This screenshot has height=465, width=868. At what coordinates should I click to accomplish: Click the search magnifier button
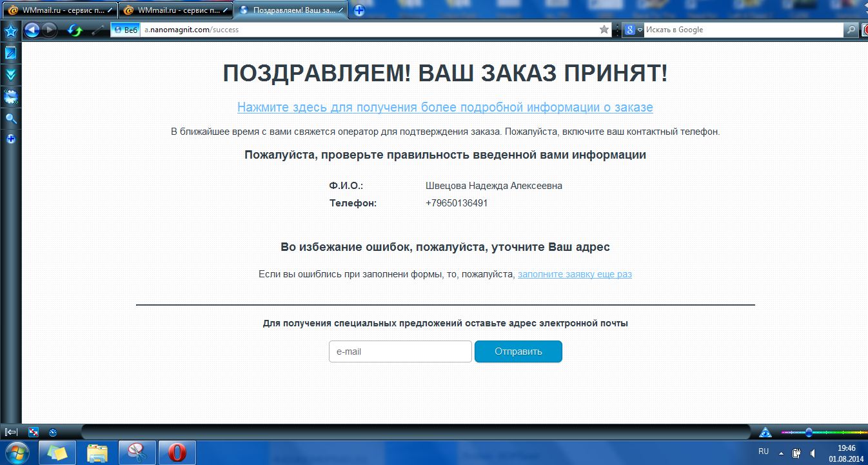tap(852, 30)
